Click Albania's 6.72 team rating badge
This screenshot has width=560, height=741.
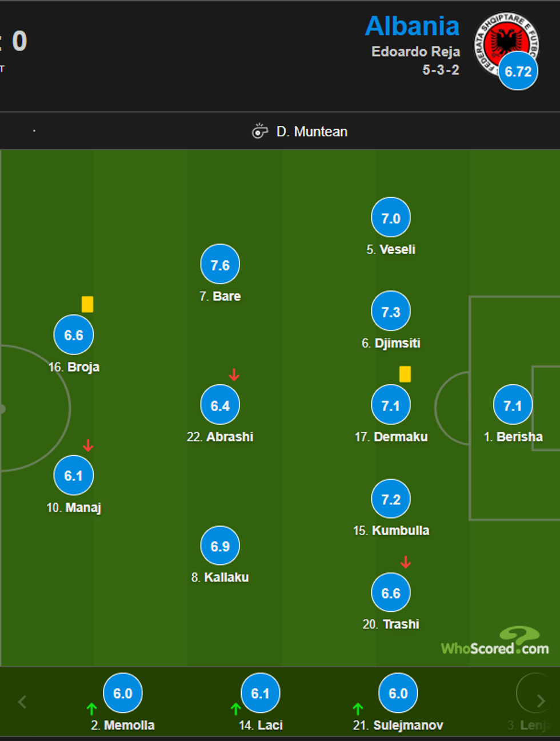click(x=518, y=71)
